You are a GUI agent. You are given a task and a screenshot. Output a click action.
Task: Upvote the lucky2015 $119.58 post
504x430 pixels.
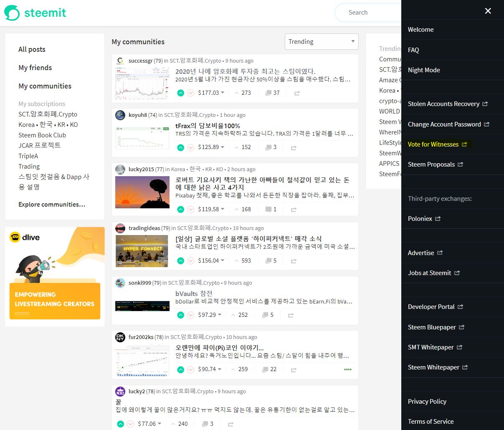(180, 209)
